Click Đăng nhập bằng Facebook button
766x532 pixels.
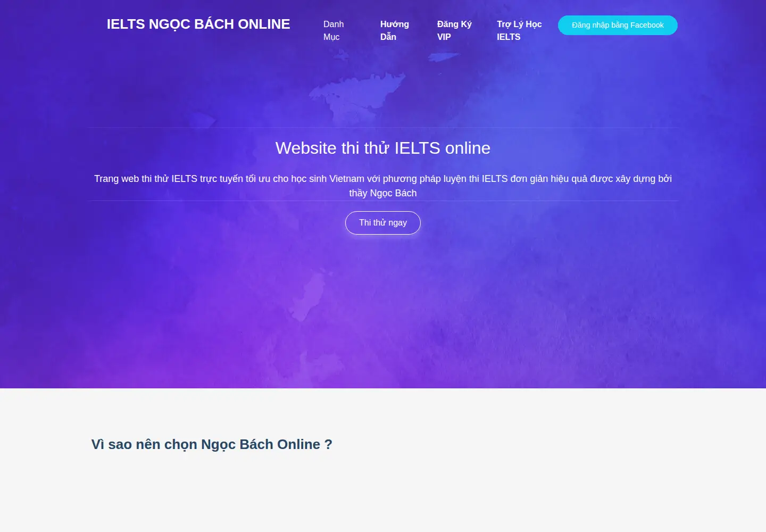point(618,25)
